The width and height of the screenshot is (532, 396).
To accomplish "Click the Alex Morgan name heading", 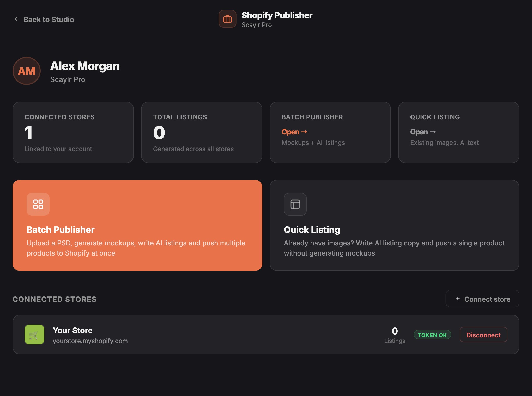I will point(85,66).
